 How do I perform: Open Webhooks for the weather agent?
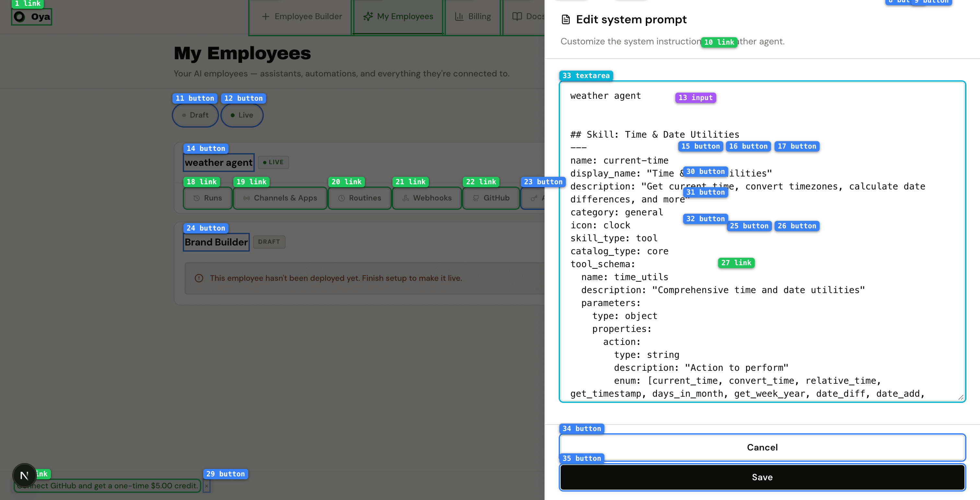pos(426,198)
